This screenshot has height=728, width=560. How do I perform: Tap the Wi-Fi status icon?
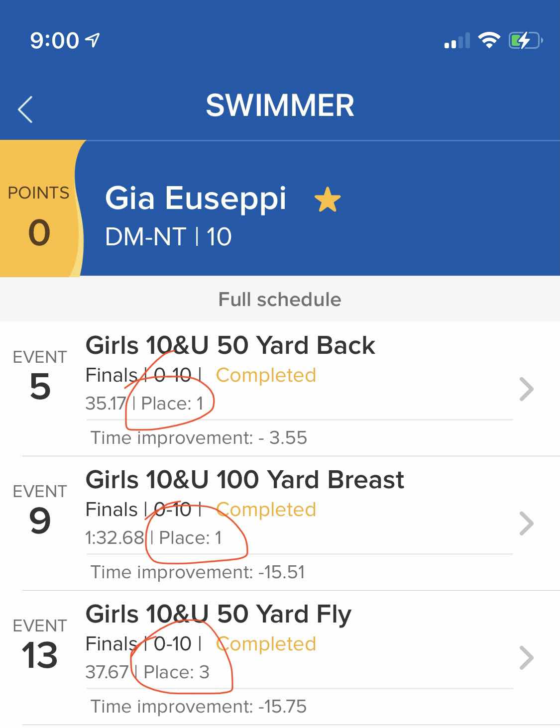(489, 40)
